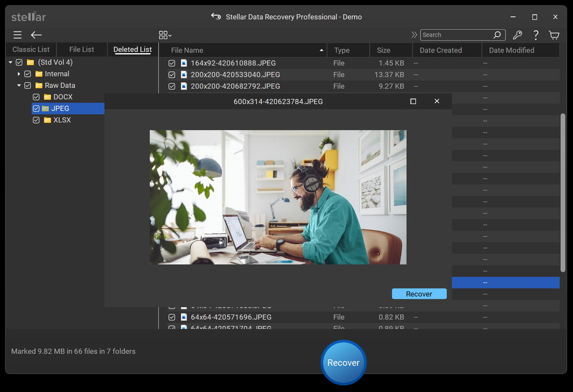
Task: Expand the Internal folder node
Action: 19,74
